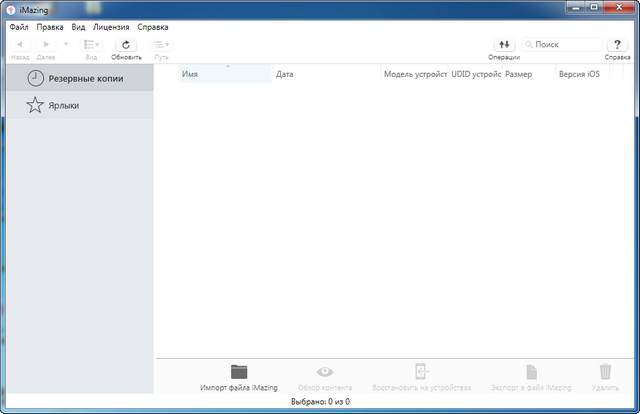Sort by the Имя column header
This screenshot has width=640, height=414.
pos(225,74)
